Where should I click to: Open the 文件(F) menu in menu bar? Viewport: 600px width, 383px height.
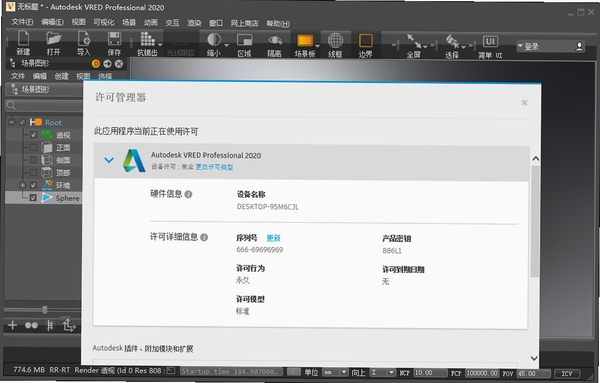tap(22, 22)
